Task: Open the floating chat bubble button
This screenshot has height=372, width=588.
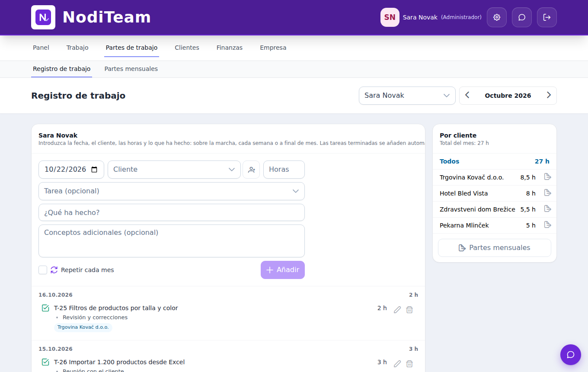Action: click(x=571, y=355)
